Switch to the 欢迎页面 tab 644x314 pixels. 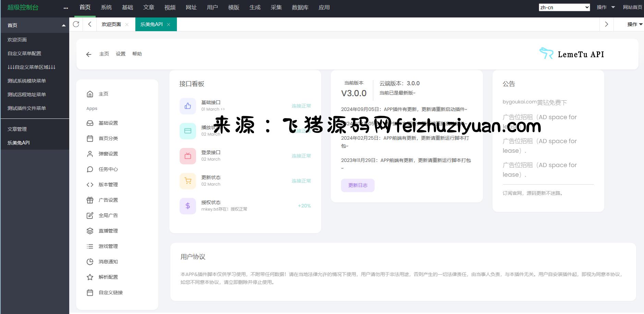111,24
